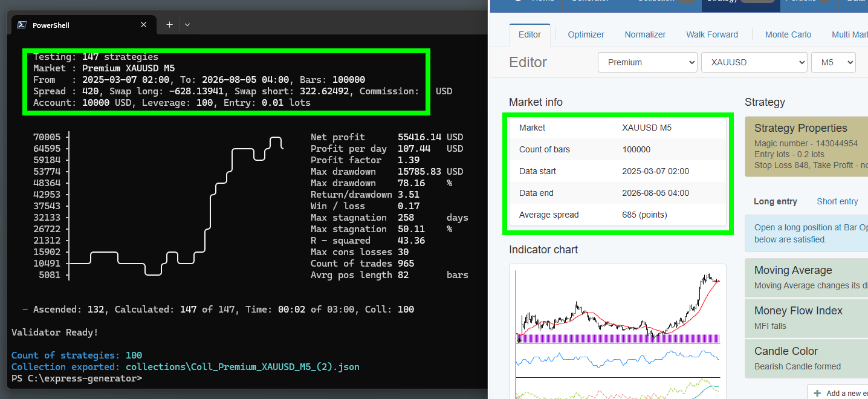This screenshot has width=868, height=399.
Task: Click the 70005 y-axis label in terminal
Action: tap(47, 137)
